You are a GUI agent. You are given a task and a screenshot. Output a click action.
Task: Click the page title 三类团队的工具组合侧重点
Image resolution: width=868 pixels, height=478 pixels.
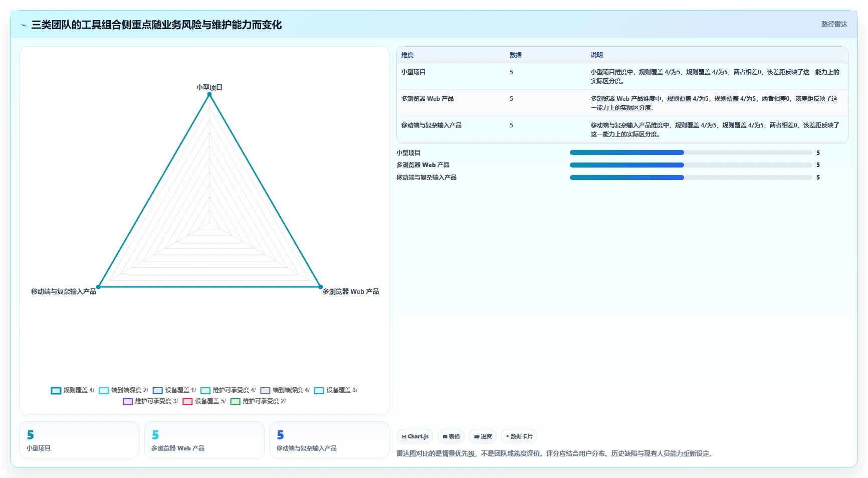[x=156, y=25]
